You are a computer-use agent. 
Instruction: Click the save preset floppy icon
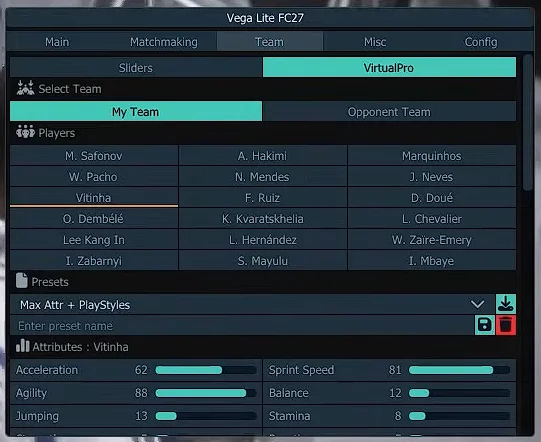click(x=484, y=325)
